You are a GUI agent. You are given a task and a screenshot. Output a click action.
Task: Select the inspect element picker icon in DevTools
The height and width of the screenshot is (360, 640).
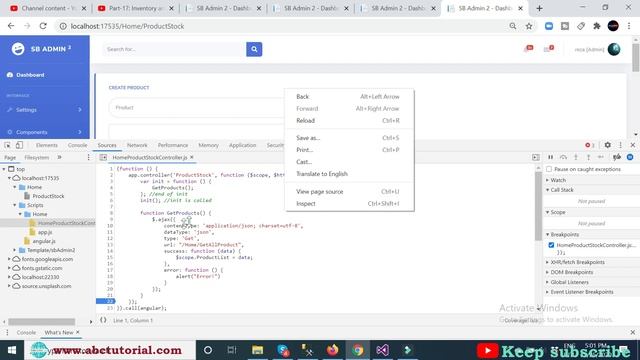(x=7, y=145)
